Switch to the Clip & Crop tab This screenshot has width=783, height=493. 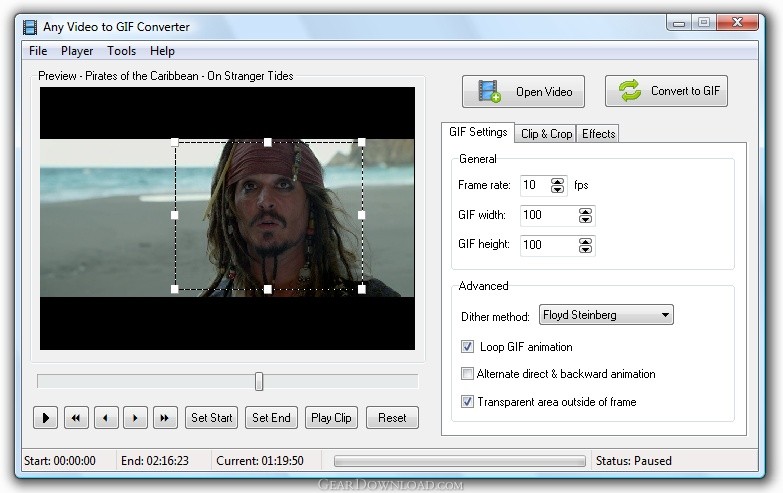click(x=546, y=134)
